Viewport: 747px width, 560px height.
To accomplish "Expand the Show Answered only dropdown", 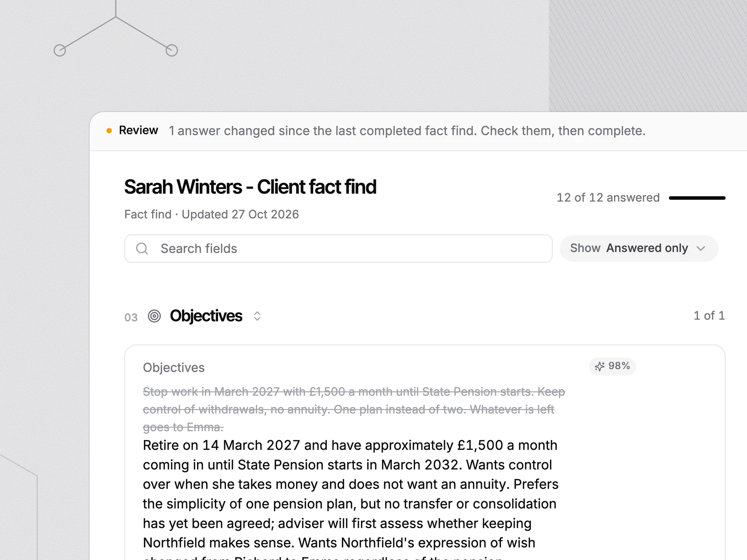I will coord(639,248).
